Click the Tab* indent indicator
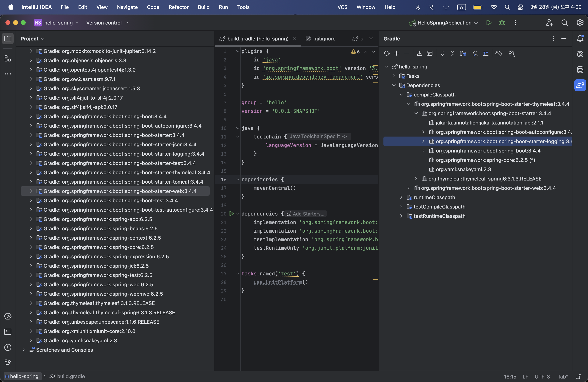The image size is (588, 382). (x=563, y=377)
